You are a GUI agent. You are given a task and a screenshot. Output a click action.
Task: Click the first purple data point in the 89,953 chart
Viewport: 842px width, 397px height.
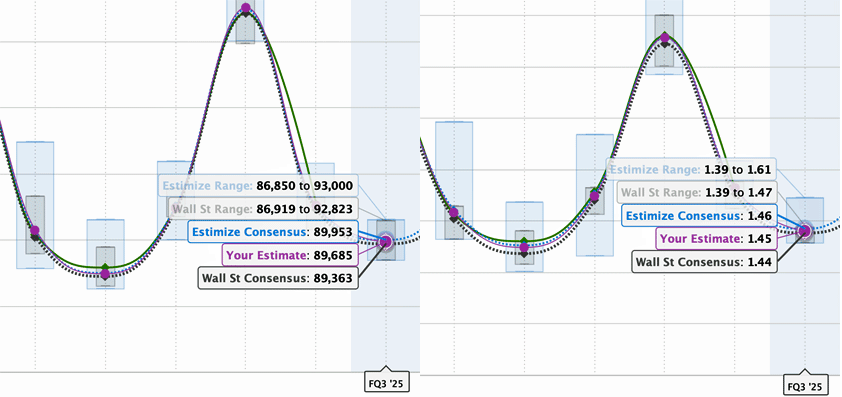click(35, 230)
